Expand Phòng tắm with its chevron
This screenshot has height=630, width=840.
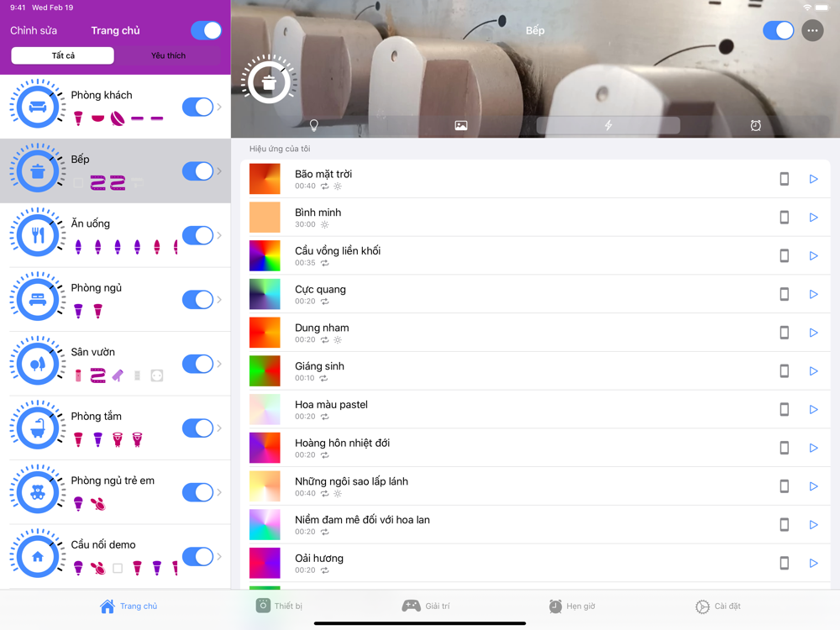(219, 428)
